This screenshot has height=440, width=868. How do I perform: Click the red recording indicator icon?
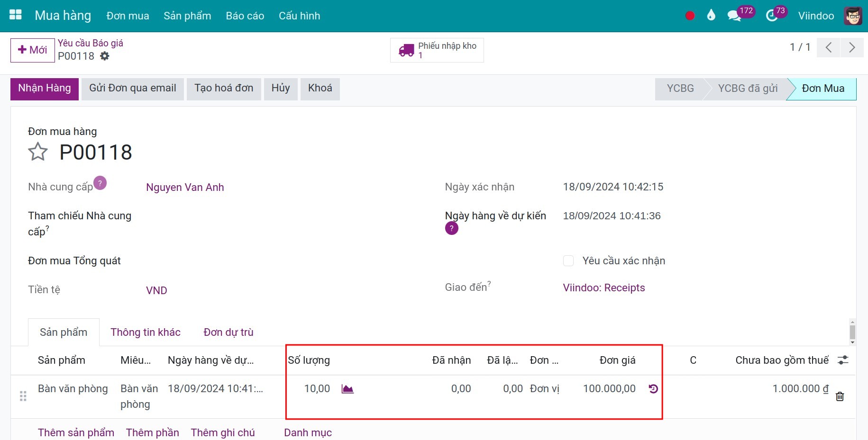coord(690,16)
